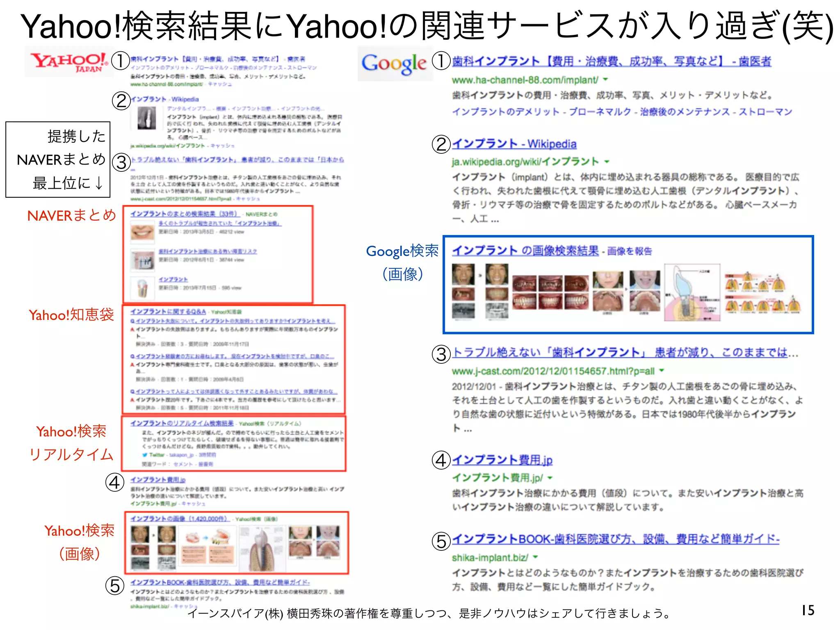The height and width of the screenshot is (630, 840).
Task: Expand dropdown arrow next to ja.wikipedia.org/wiki/インプラント
Action: (x=607, y=162)
